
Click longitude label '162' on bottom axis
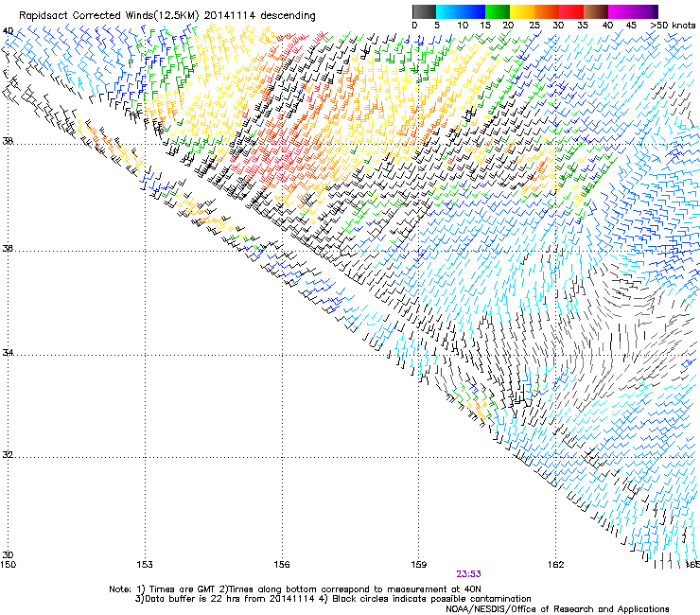point(556,565)
